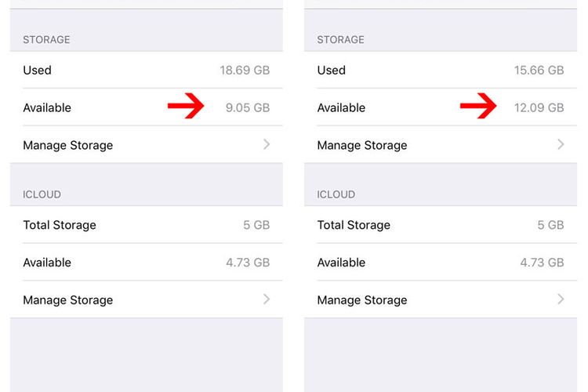
Task: Tap right iCloud Available 4.73 GB row
Action: [x=441, y=262]
